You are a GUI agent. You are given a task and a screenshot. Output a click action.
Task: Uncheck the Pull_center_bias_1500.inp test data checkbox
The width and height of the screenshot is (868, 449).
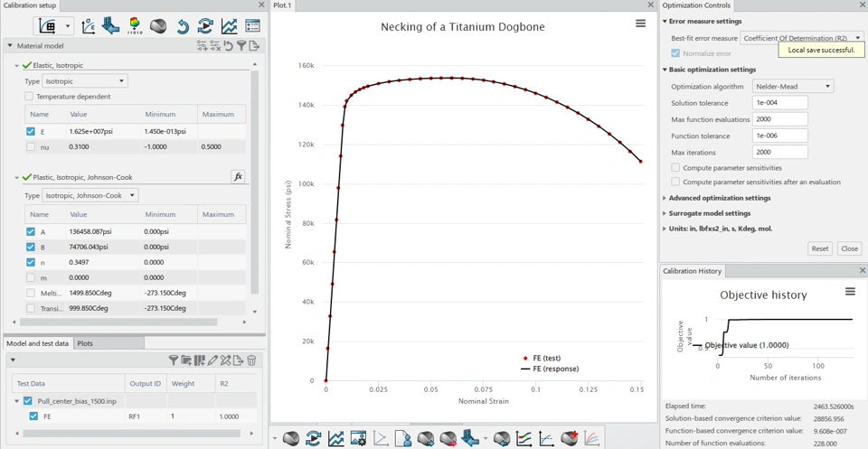pos(28,401)
